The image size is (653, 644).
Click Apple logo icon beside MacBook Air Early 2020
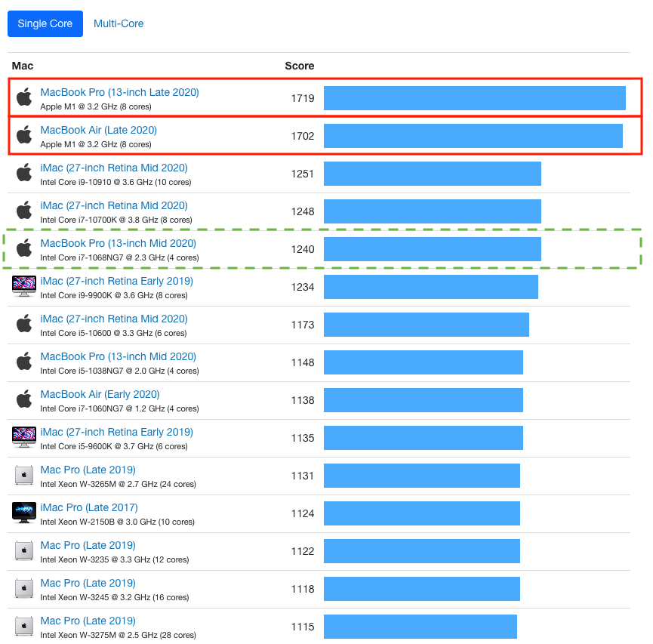click(24, 399)
